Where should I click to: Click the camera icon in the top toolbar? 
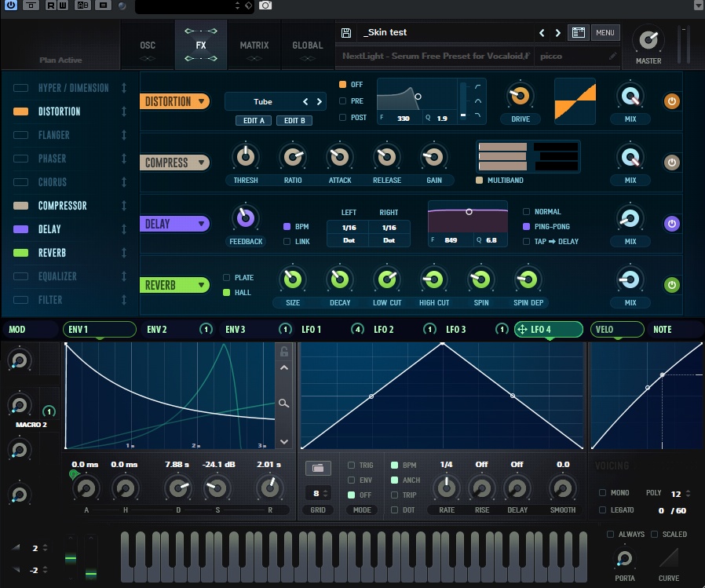coord(265,5)
